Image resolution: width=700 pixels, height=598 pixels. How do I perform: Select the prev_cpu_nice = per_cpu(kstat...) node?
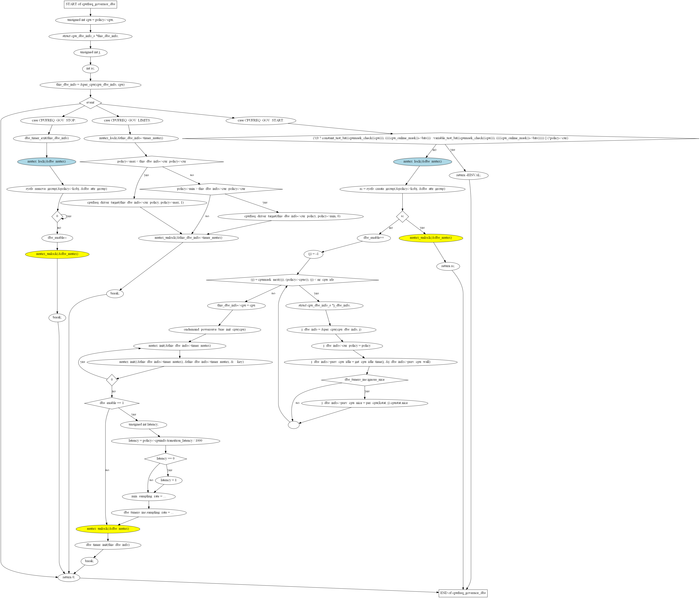(364, 403)
